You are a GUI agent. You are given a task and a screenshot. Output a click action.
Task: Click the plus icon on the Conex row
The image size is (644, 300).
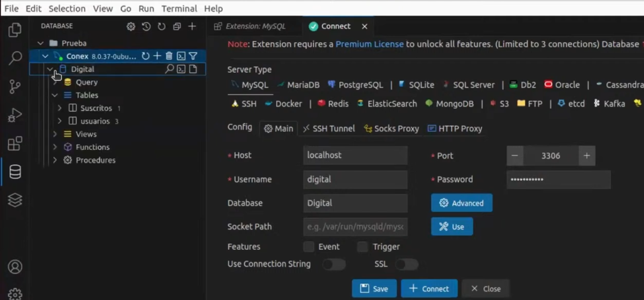click(x=157, y=56)
